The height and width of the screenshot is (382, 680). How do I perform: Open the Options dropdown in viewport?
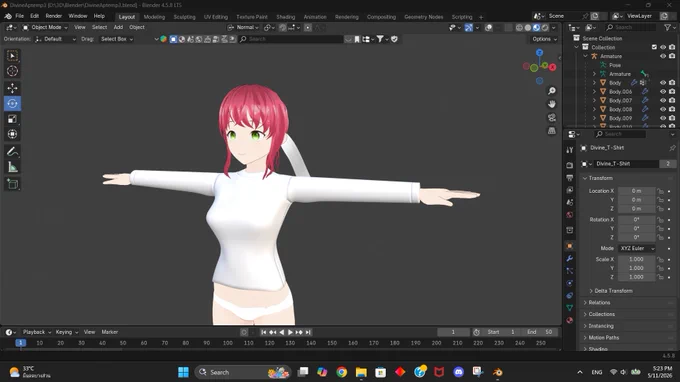point(544,39)
